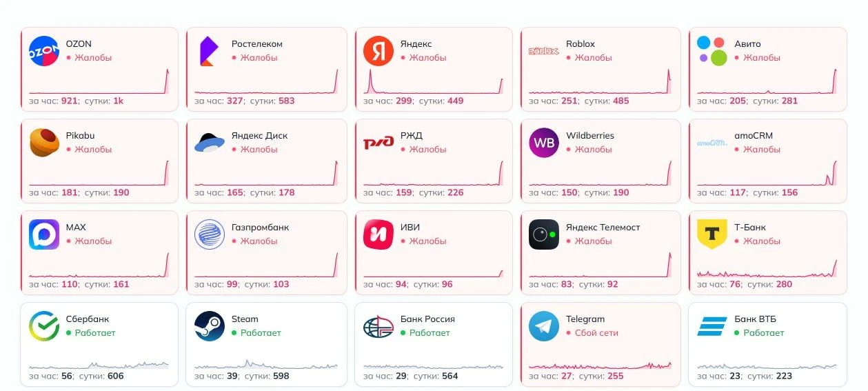This screenshot has height=391, width=868.
Task: Select the Яндекс red logo icon
Action: point(379,51)
